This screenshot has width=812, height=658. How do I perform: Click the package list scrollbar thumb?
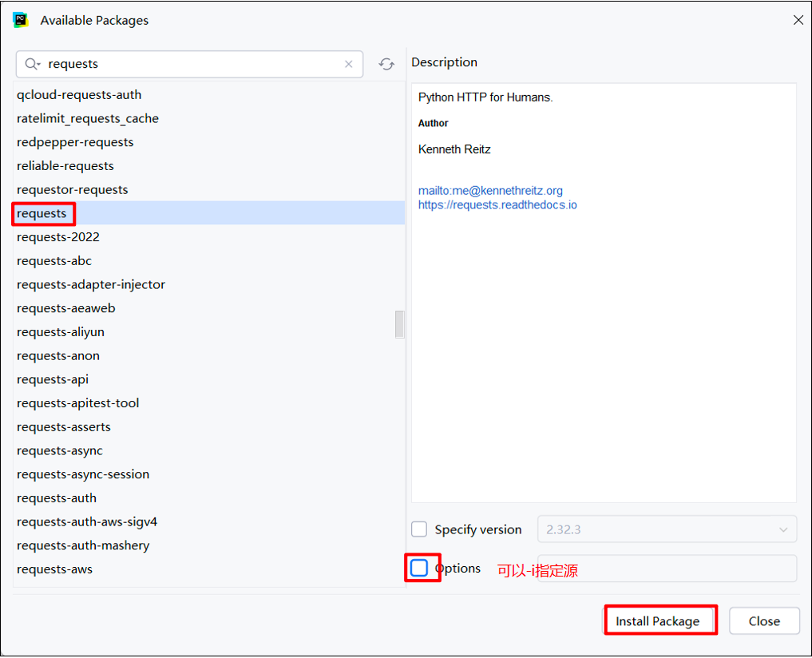[x=399, y=324]
